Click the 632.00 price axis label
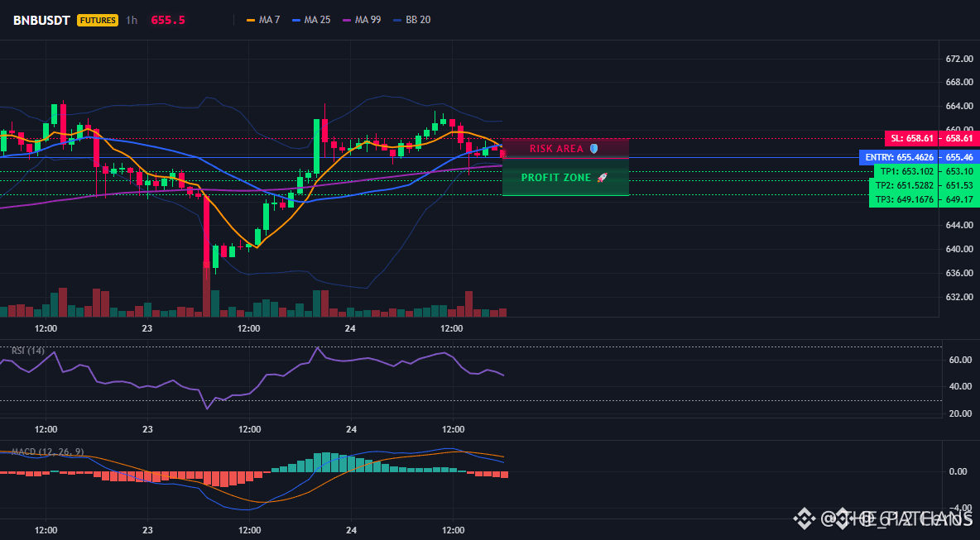Viewport: 980px width, 540px height. point(959,297)
